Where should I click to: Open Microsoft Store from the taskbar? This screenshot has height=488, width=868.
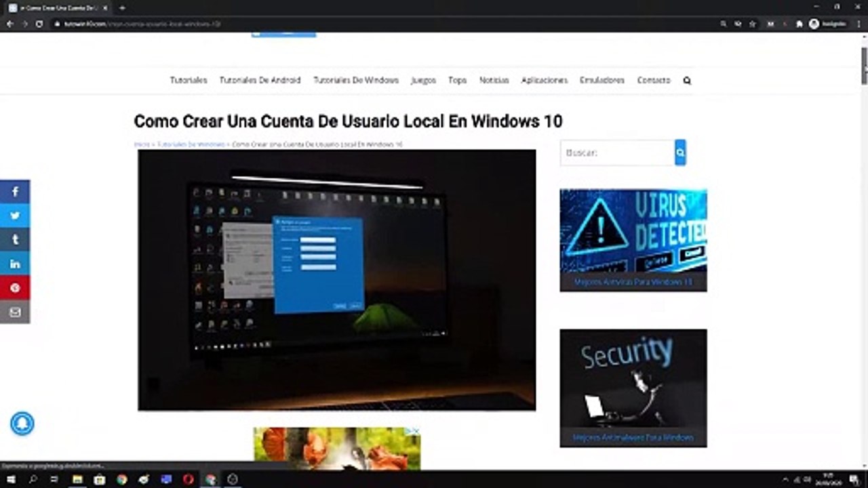(x=100, y=479)
